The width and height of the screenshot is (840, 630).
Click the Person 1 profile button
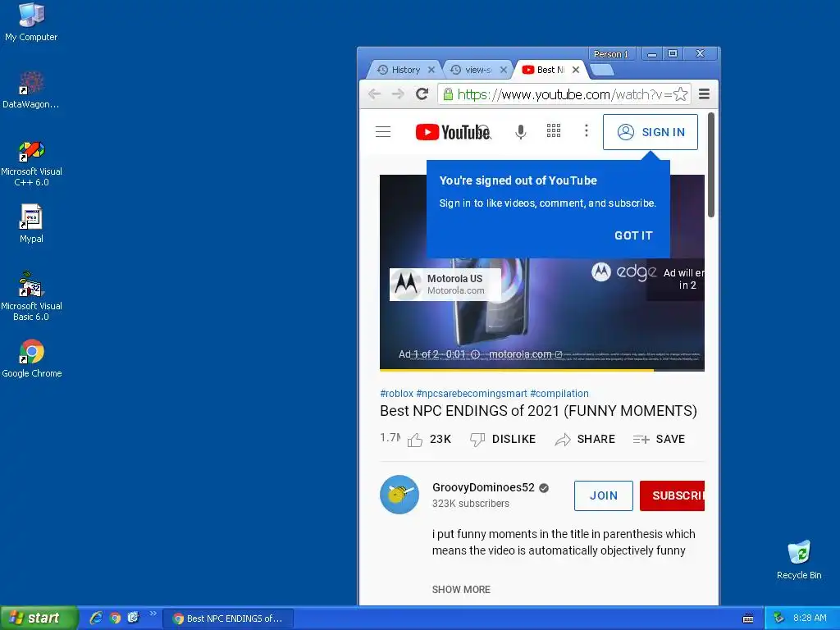coord(611,54)
